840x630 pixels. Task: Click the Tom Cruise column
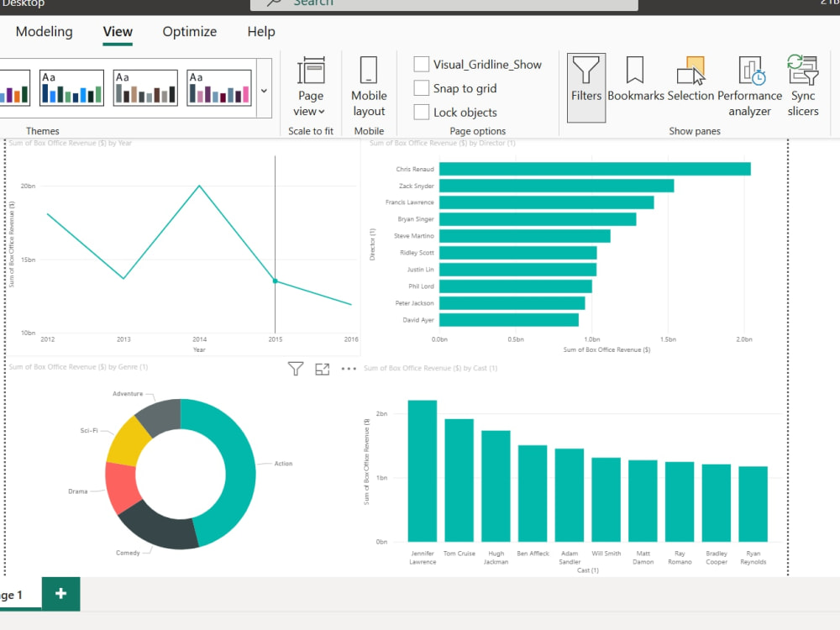(459, 480)
